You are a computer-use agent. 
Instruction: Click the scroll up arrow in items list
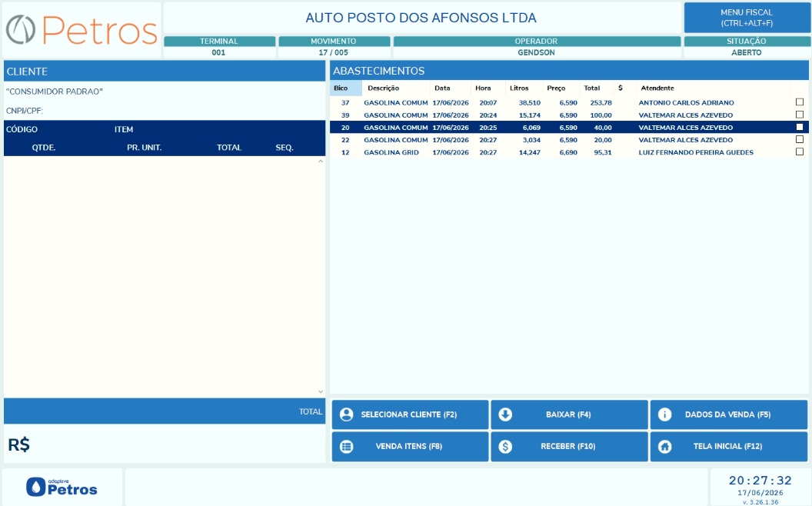click(321, 161)
